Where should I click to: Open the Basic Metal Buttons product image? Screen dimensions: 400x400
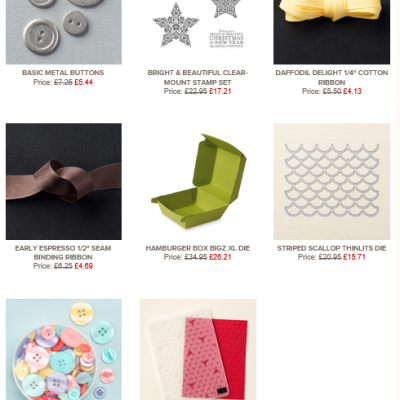pos(64,32)
